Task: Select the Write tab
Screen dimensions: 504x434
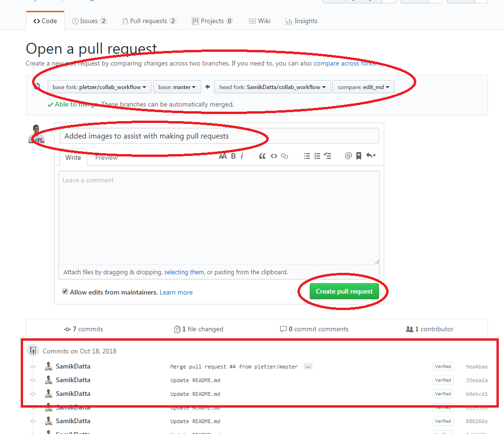Action: tap(73, 157)
